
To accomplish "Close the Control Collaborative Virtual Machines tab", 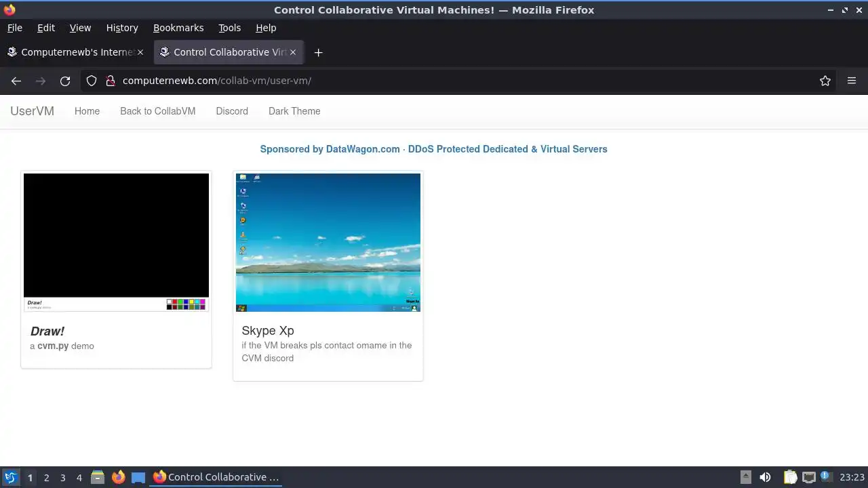I will [293, 52].
